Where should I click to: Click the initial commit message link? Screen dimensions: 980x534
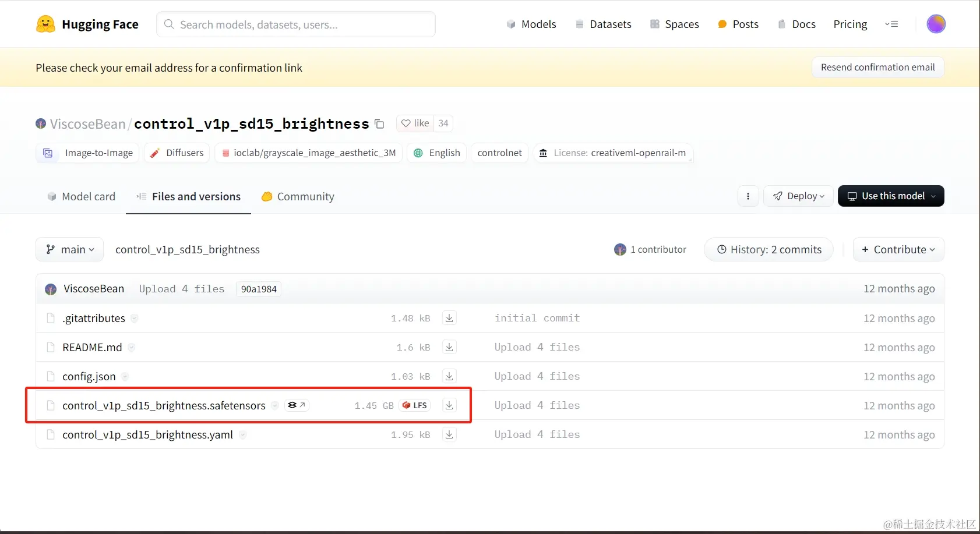click(537, 318)
